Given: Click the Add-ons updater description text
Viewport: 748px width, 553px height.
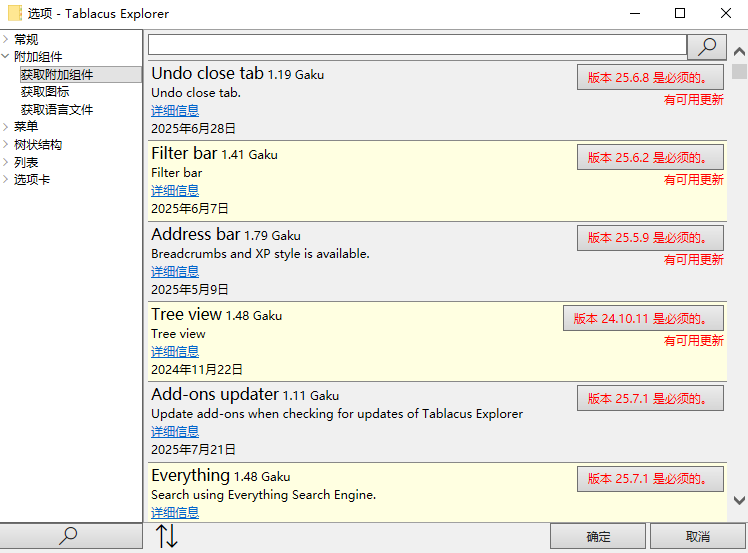Looking at the screenshot, I should 337,414.
